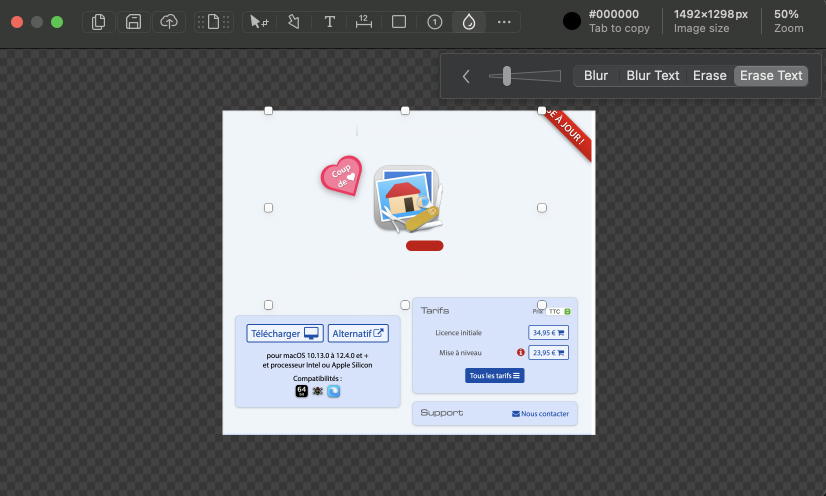Select the rectangle shape tool
This screenshot has height=496, width=826.
tap(399, 22)
